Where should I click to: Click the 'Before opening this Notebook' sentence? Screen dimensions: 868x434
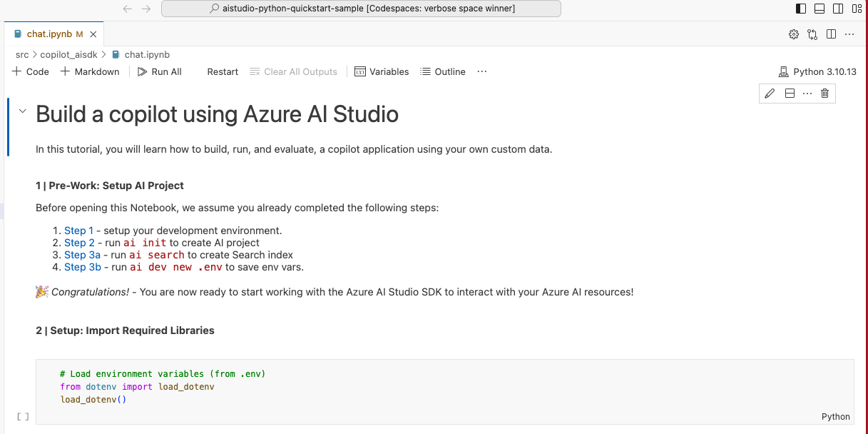click(238, 208)
